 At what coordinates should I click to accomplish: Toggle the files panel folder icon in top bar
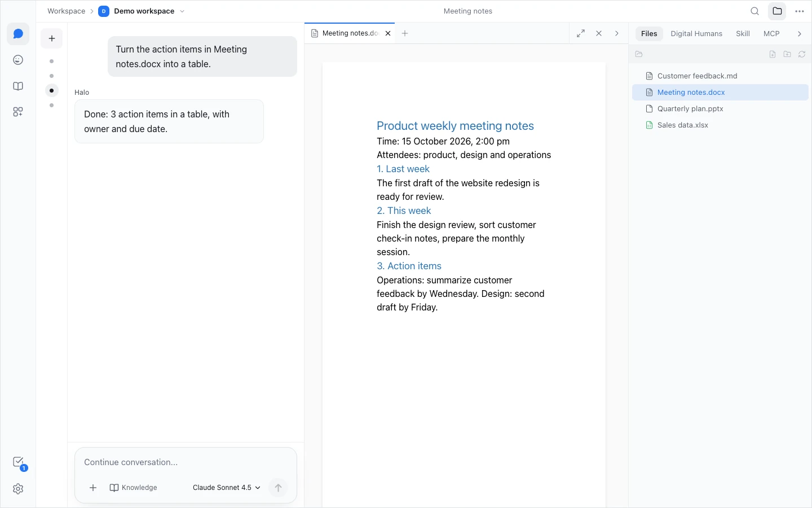pyautogui.click(x=777, y=11)
